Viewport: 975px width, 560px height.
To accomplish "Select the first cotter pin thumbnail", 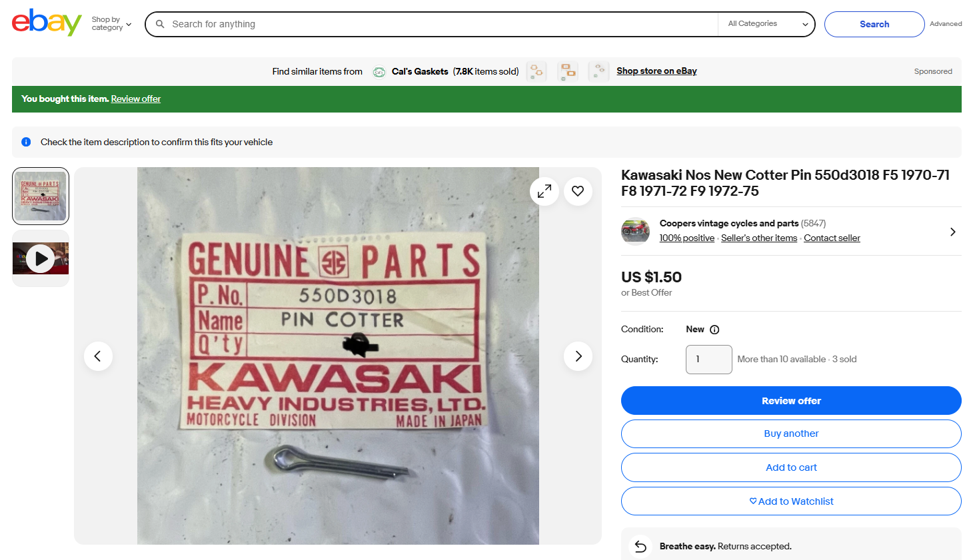I will point(41,196).
